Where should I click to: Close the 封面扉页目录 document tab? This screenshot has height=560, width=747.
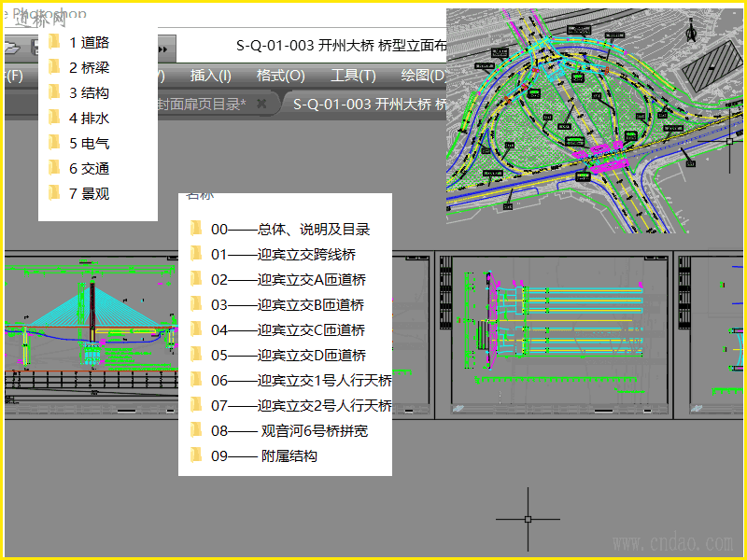261,104
